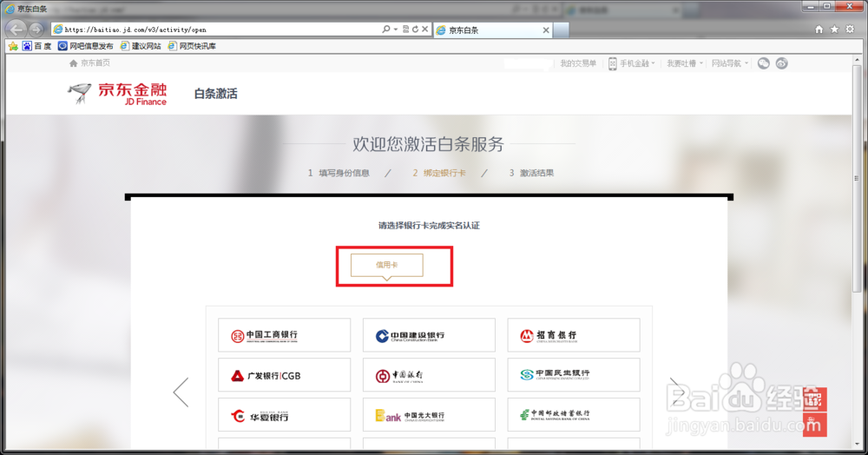Choose 中国工商银行 bank
Image resolution: width=868 pixels, height=455 pixels.
tap(284, 335)
